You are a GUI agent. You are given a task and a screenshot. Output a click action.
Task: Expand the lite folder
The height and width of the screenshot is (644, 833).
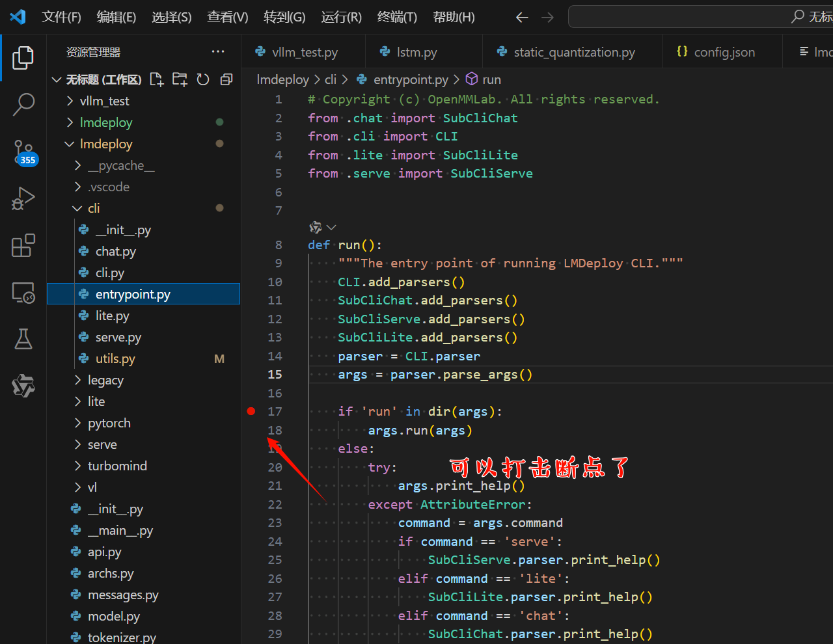click(78, 401)
